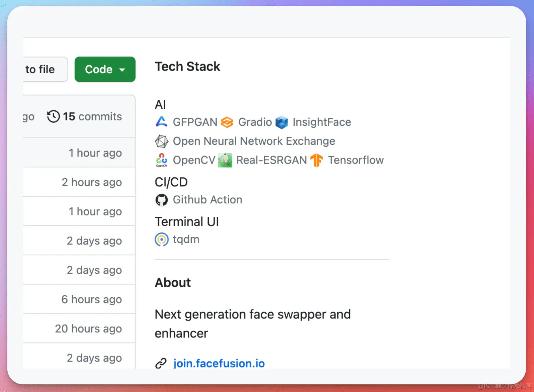Select the Real-ESRGAN text label
This screenshot has width=534, height=392.
(x=271, y=160)
